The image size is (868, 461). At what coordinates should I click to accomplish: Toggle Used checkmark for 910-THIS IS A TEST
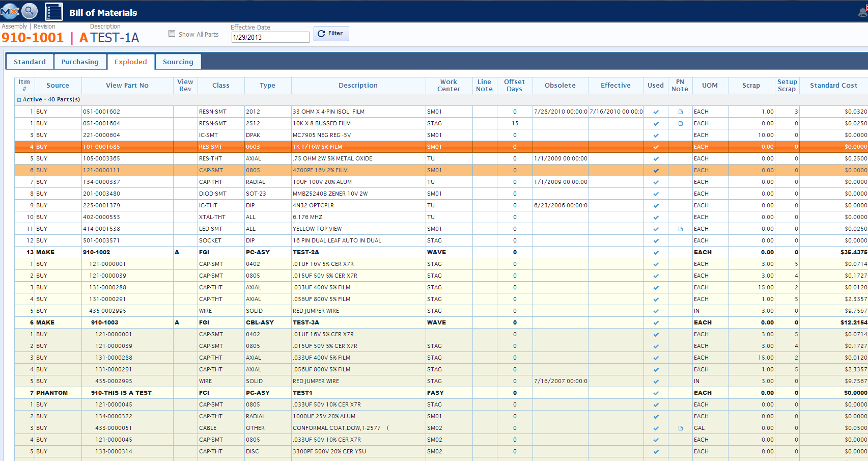pyautogui.click(x=656, y=393)
